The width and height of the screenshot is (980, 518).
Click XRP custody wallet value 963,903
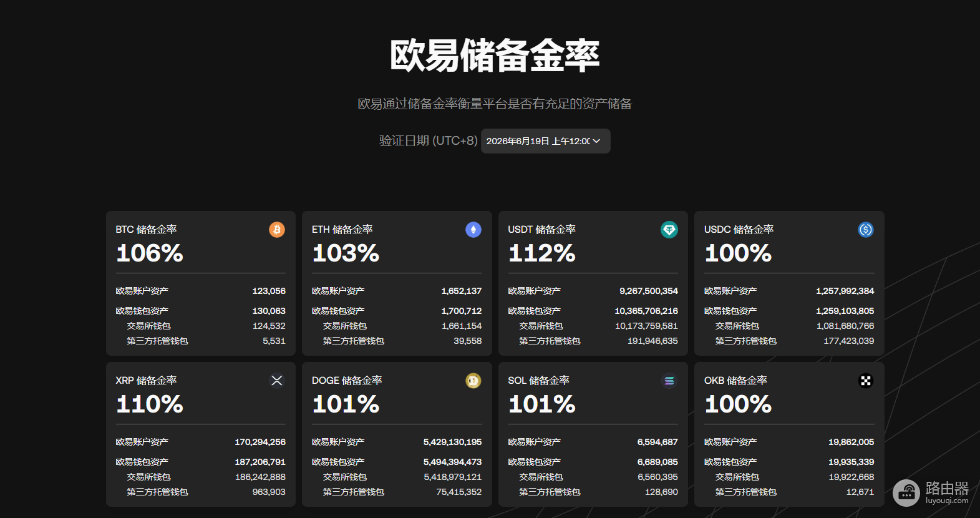(269, 492)
